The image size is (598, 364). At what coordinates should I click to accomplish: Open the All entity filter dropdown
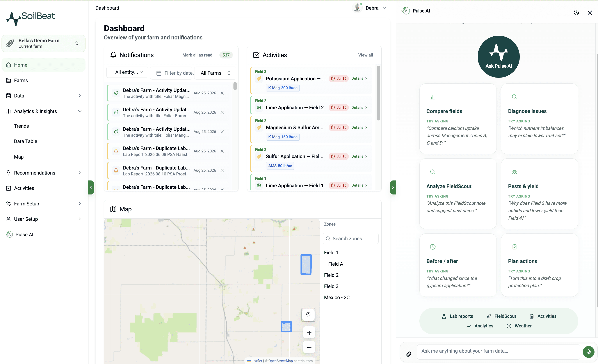[x=127, y=72]
